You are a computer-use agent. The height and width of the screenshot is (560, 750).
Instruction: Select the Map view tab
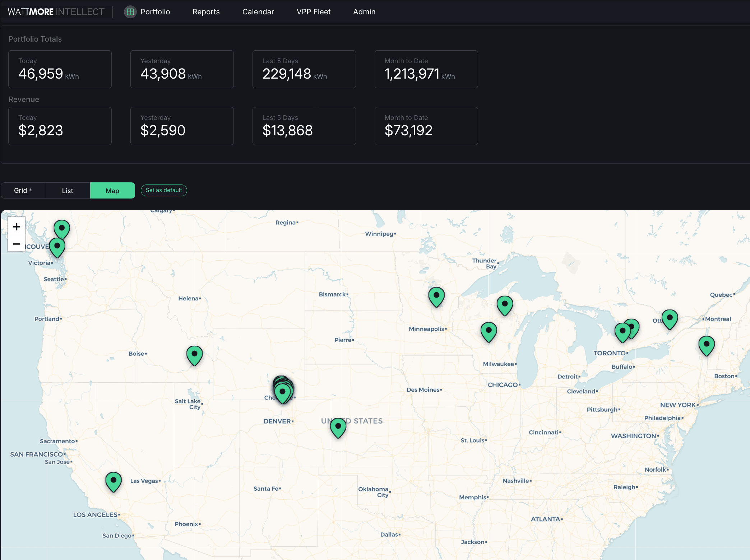[112, 191]
